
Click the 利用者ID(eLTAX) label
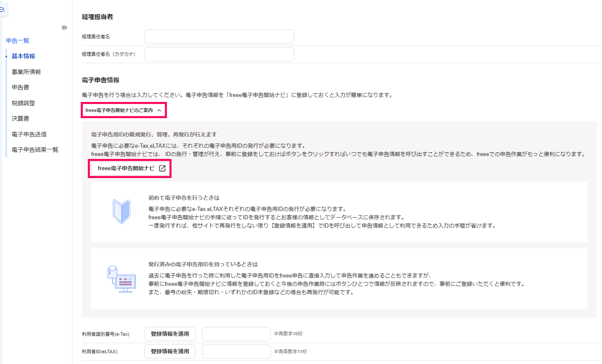(100, 352)
